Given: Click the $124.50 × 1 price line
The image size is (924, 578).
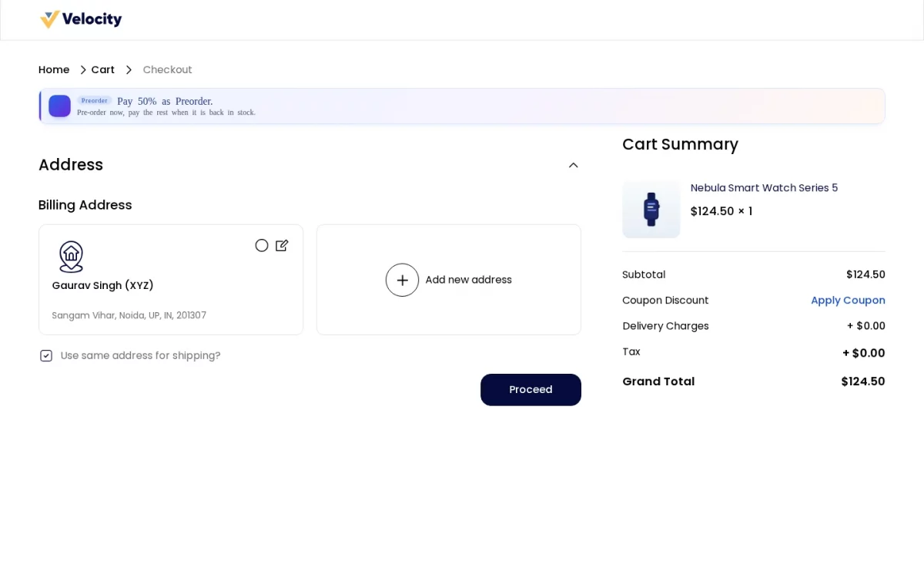Looking at the screenshot, I should [x=721, y=211].
